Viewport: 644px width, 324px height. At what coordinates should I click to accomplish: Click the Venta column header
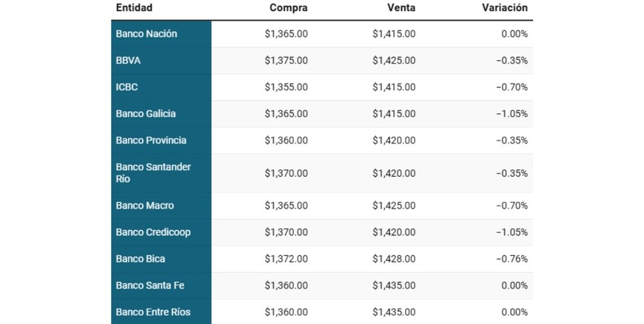coord(401,8)
